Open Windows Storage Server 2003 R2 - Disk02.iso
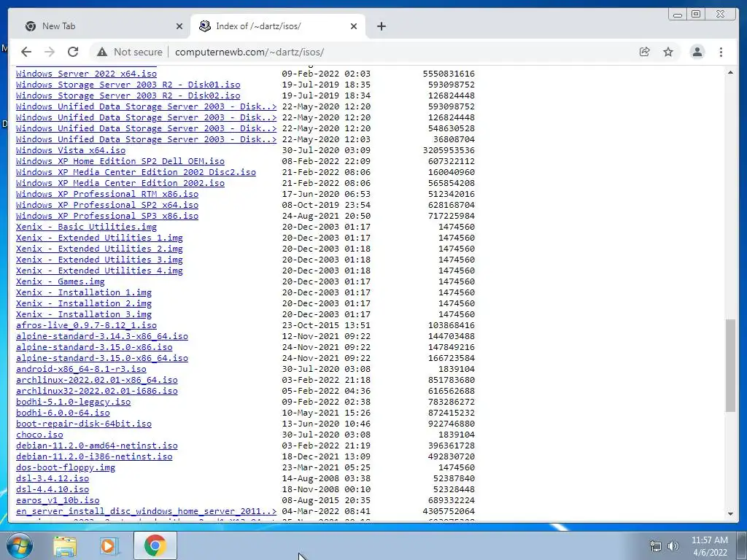The height and width of the screenshot is (560, 747). coord(128,96)
